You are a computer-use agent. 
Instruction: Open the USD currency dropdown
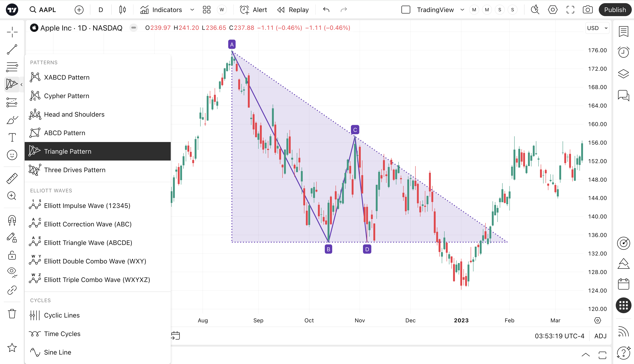point(597,28)
